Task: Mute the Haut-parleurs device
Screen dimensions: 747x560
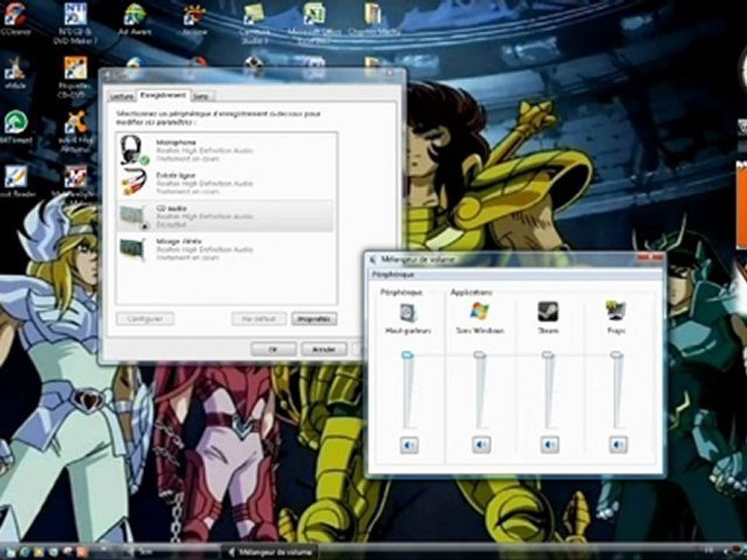Action: [x=409, y=445]
